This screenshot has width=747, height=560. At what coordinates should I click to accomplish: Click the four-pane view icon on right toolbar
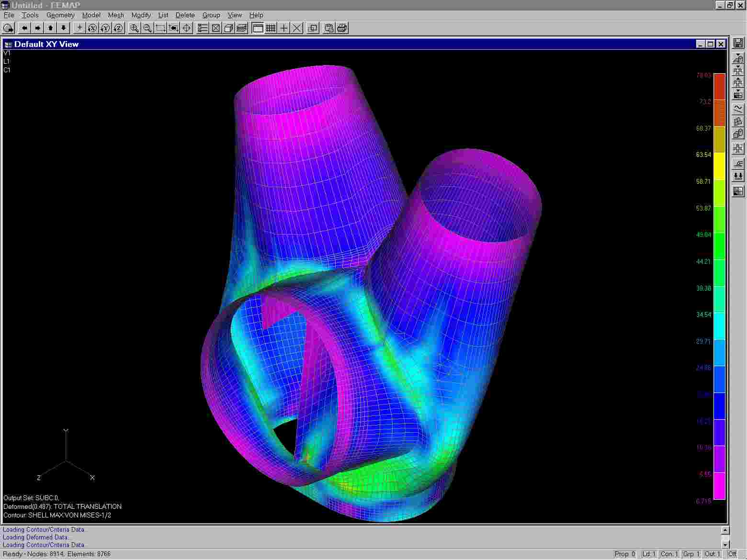pos(738,191)
